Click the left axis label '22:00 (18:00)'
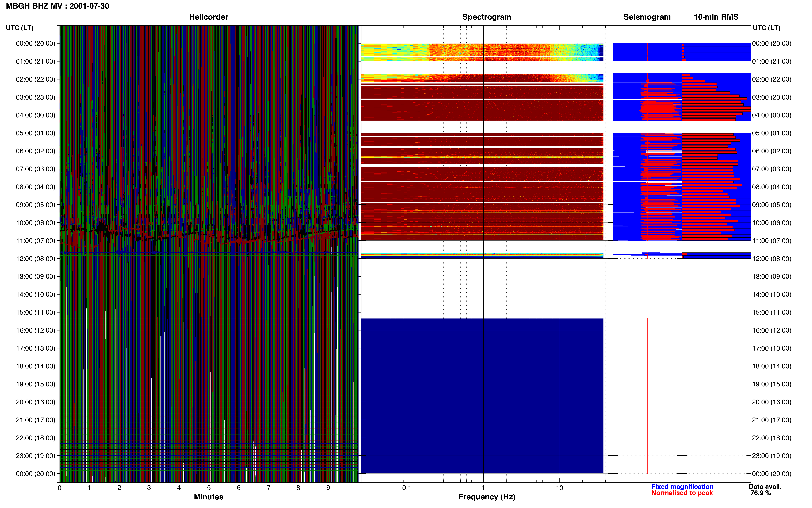This screenshot has height=508, width=812. pyautogui.click(x=36, y=438)
